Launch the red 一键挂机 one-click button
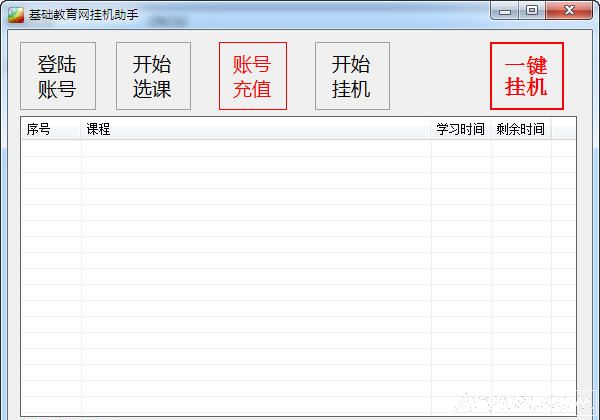The width and height of the screenshot is (600, 420). 527,76
